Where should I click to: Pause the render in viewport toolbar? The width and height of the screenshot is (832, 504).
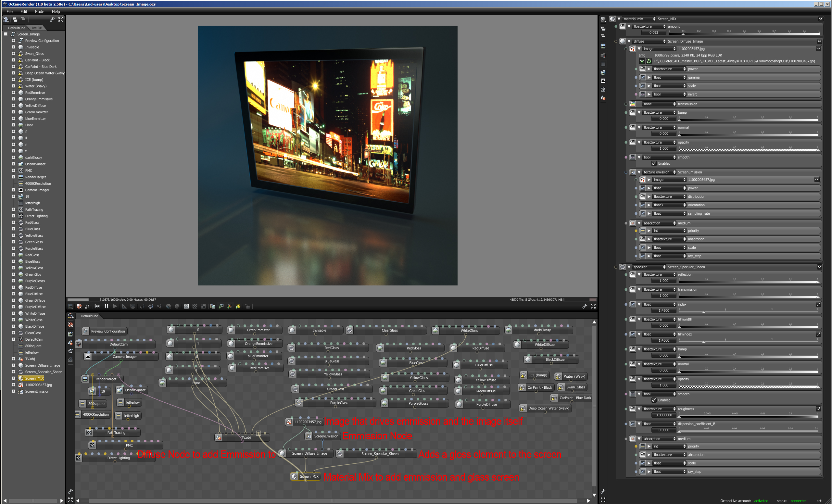(107, 306)
